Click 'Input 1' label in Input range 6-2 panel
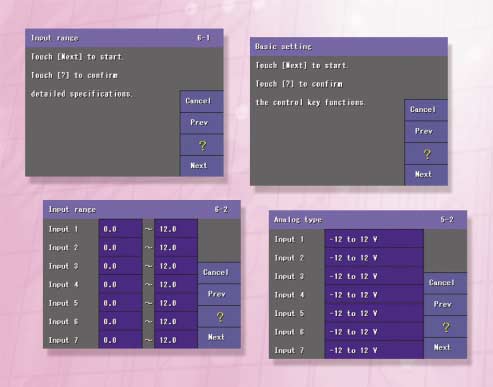493x387 pixels. 63,229
